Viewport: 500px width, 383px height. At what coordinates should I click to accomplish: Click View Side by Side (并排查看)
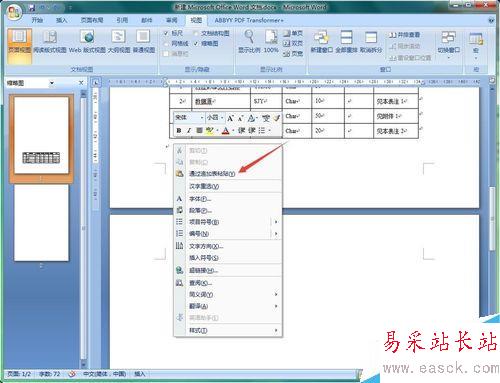(x=404, y=35)
